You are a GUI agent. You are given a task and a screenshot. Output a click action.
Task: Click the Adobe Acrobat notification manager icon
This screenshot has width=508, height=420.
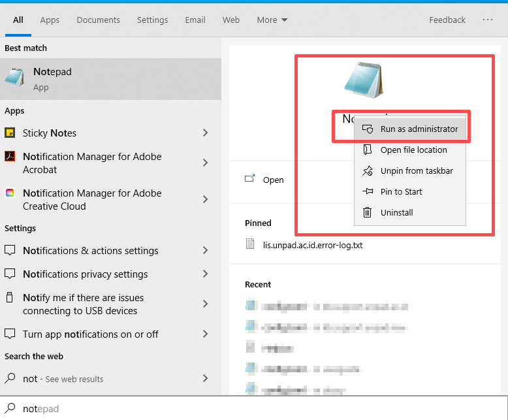coord(10,156)
